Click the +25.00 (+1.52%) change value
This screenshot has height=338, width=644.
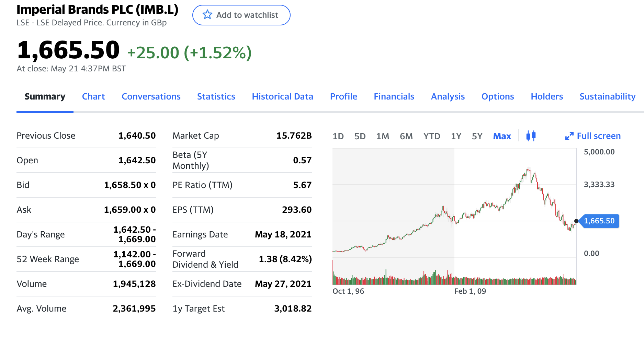pos(189,53)
